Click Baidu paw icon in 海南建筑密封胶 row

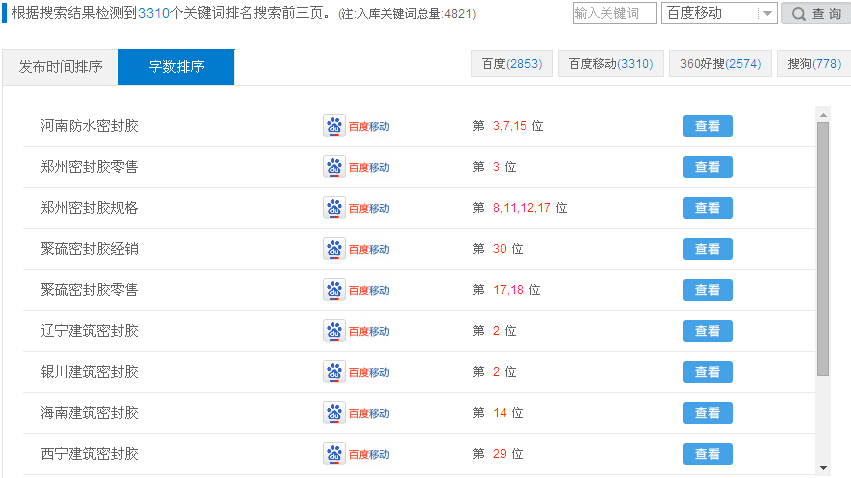(334, 413)
